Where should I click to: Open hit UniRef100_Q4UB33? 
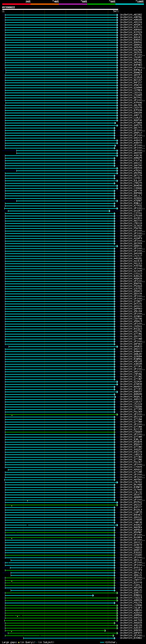(x=131, y=347)
